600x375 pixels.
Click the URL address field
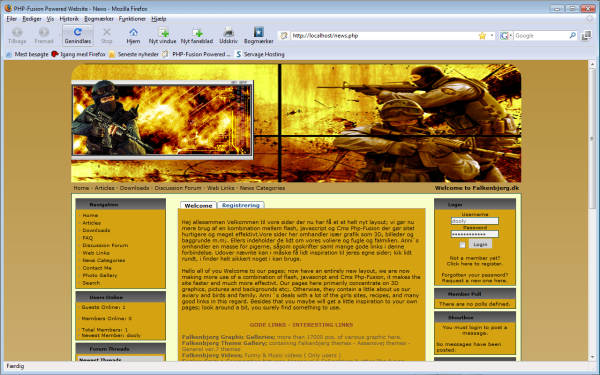(x=383, y=36)
